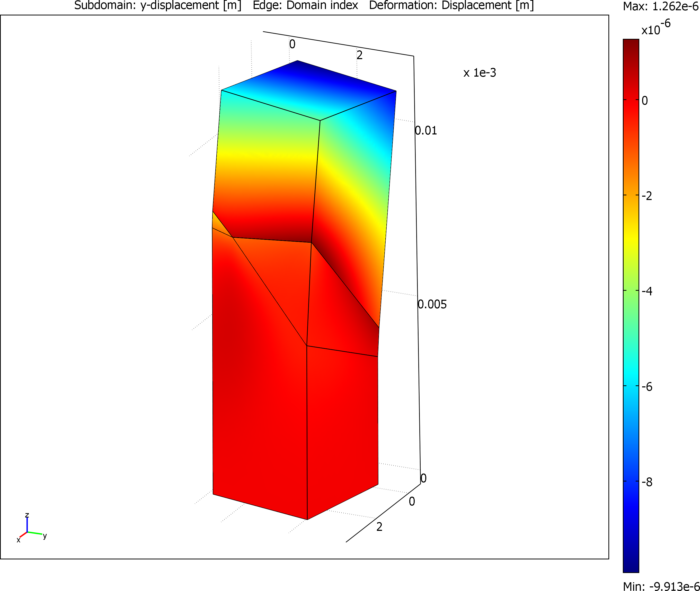Click the '-2' colorbar tick label
The image size is (700, 591).
[647, 196]
